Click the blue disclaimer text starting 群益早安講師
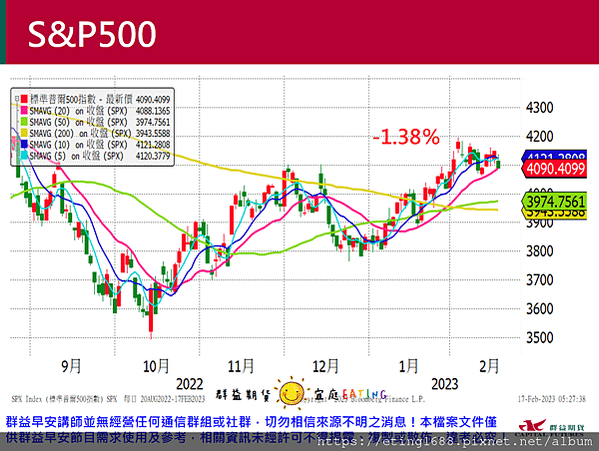Viewport: 599px width, 451px height. tap(256, 430)
